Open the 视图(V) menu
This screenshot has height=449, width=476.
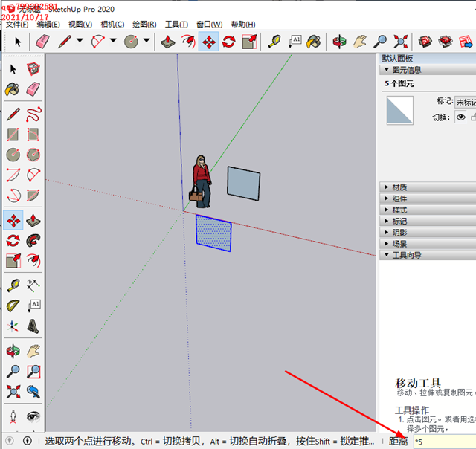pyautogui.click(x=80, y=25)
